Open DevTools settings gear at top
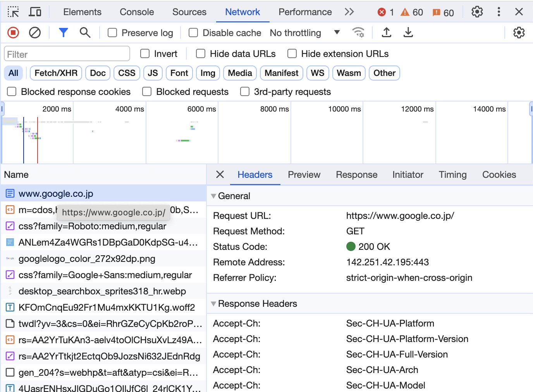The width and height of the screenshot is (533, 392). tap(477, 12)
